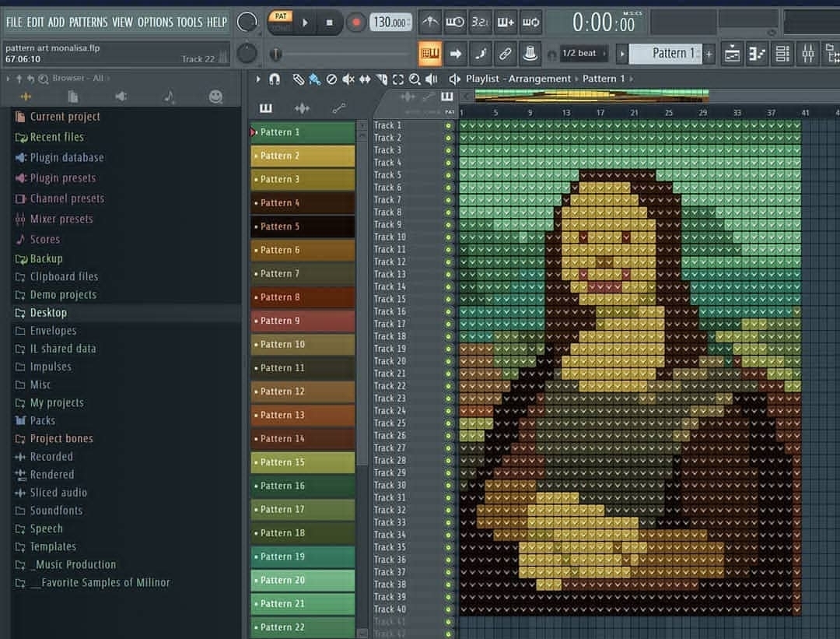Viewport: 840px width, 639px height.
Task: Choose the Select tool in playlist toolbar
Action: point(398,79)
